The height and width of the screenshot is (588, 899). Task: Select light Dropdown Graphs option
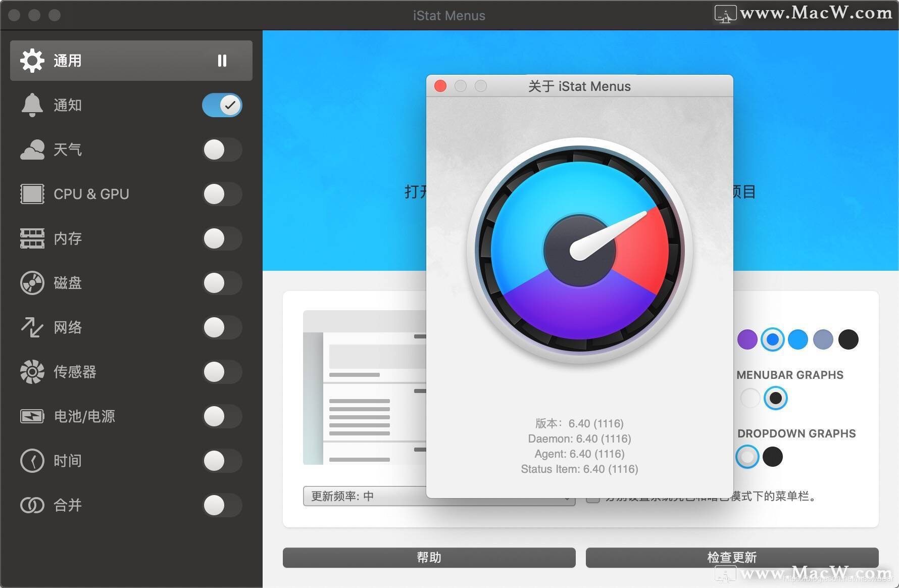(747, 457)
